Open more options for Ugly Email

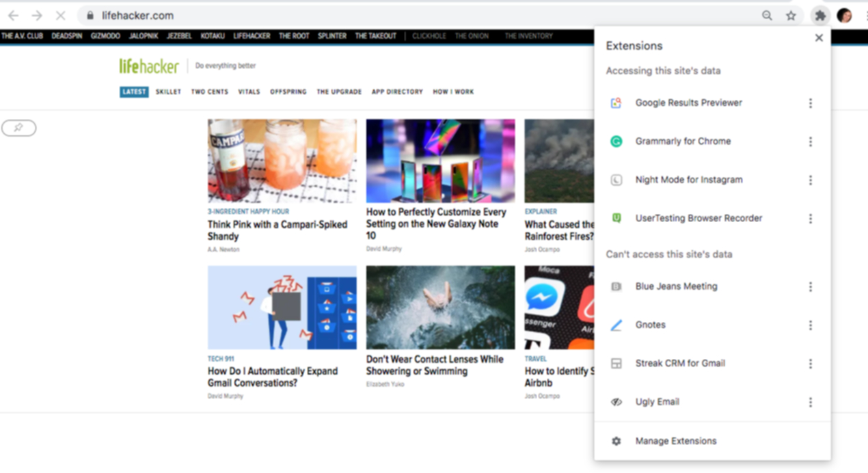coord(811,402)
